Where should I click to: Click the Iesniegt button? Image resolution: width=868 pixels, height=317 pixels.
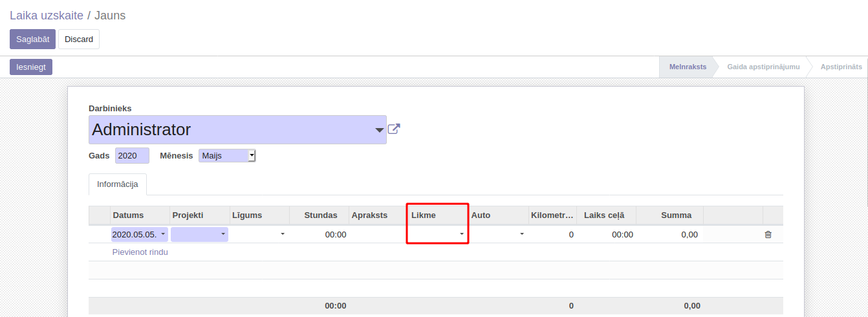pyautogui.click(x=31, y=67)
